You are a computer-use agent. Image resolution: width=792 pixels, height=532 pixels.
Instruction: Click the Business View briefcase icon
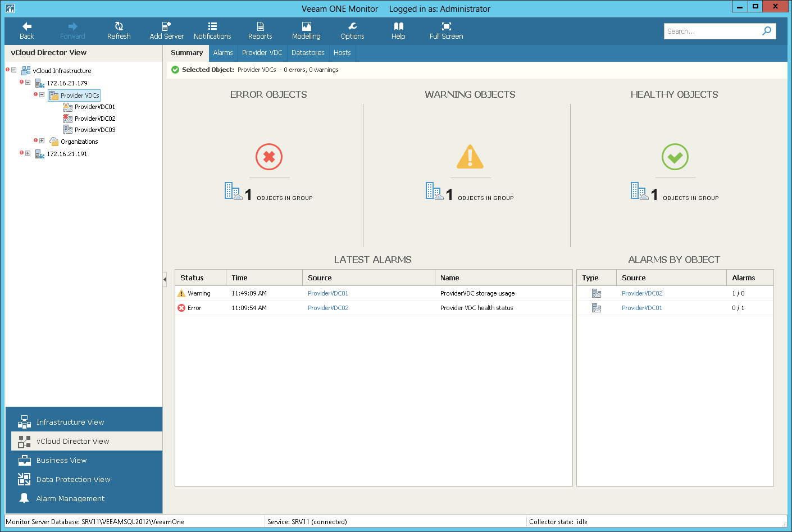click(x=24, y=460)
